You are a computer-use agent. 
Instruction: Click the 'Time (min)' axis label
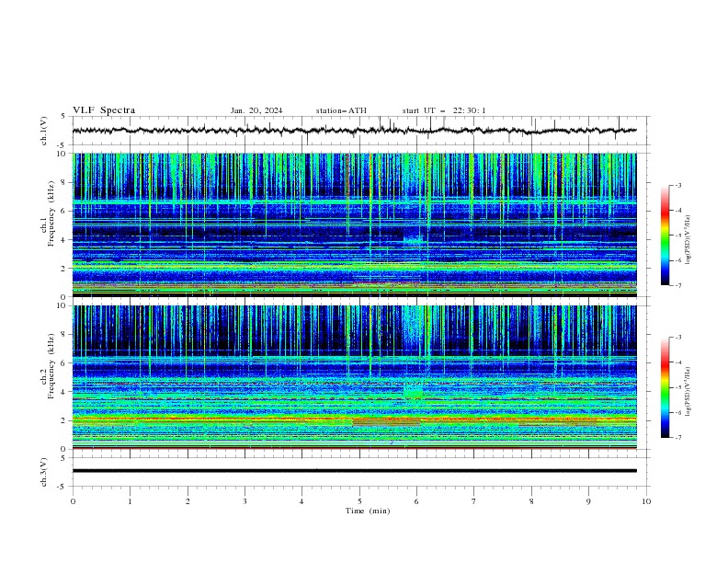[368, 511]
